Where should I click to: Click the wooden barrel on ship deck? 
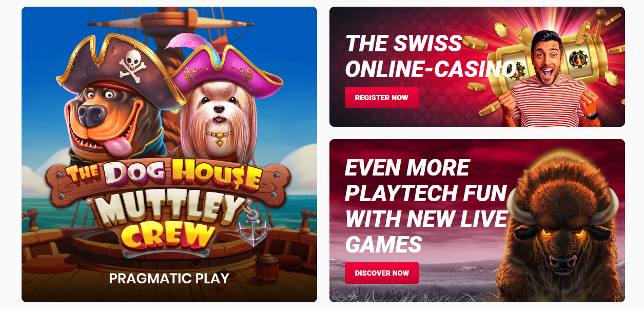pyautogui.click(x=267, y=266)
